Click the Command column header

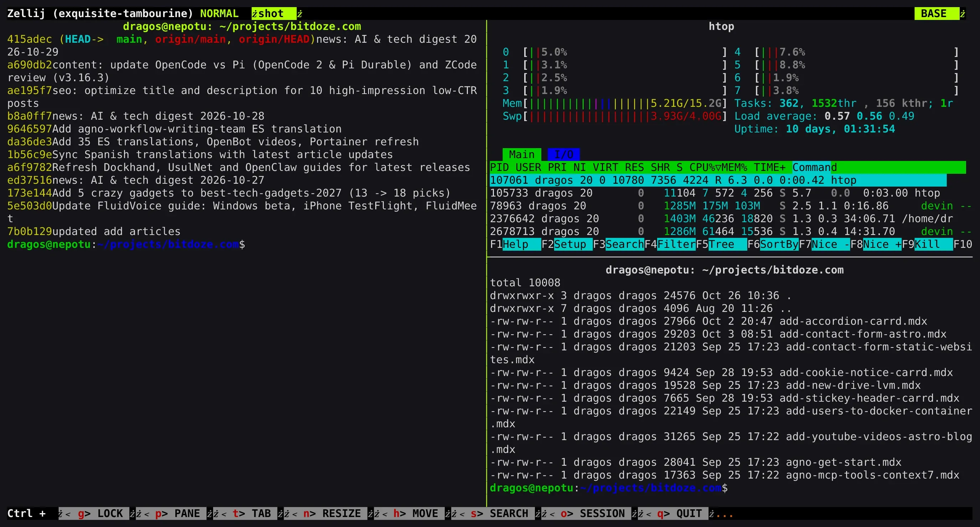(815, 167)
